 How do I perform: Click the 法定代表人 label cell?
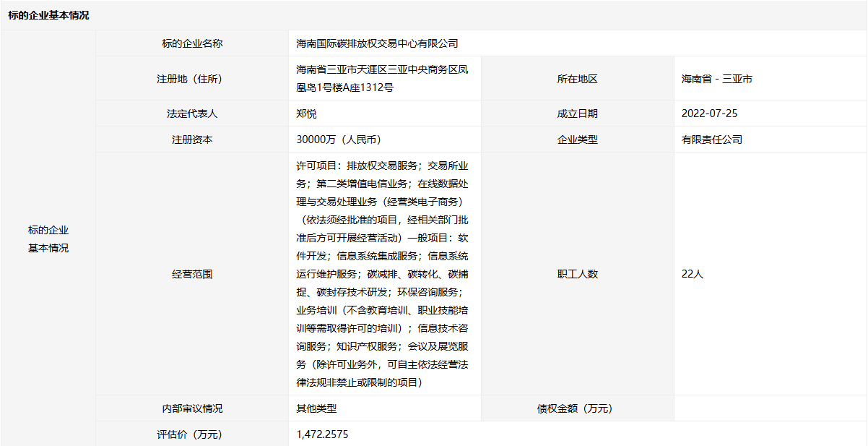[192, 113]
